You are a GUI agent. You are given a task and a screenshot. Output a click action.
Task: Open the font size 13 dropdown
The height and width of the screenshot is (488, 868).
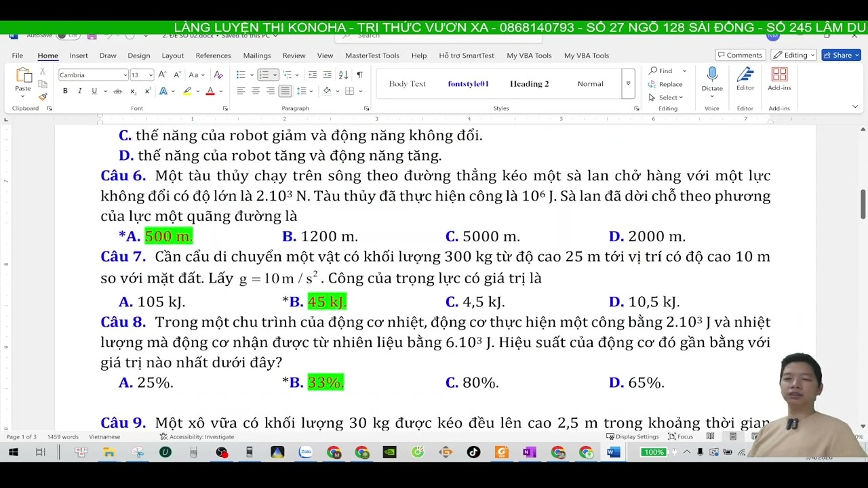click(151, 75)
